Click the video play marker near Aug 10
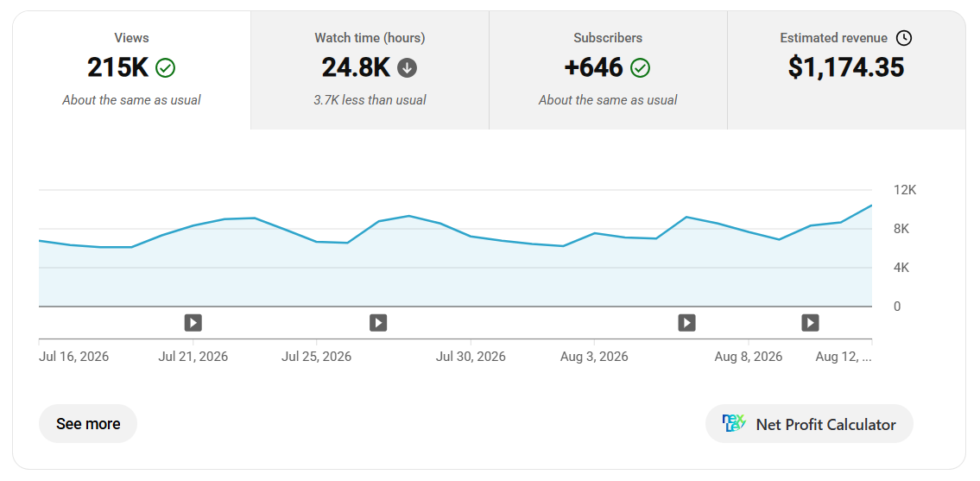Viewport: 980px width, 481px height. point(810,323)
